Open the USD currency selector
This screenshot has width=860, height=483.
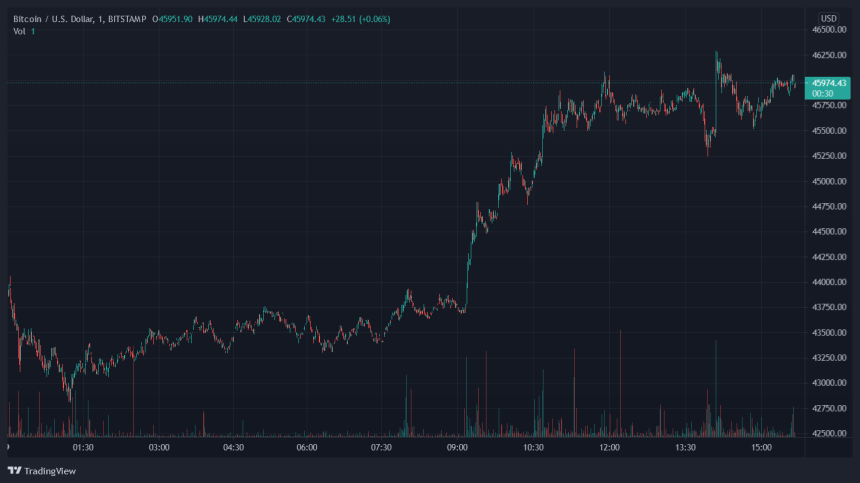[x=828, y=19]
